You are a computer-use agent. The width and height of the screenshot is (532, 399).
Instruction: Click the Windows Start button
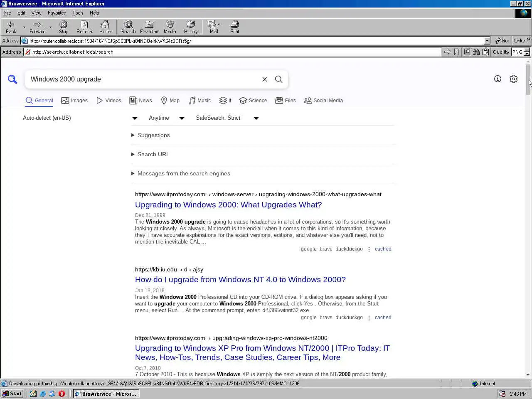12,394
